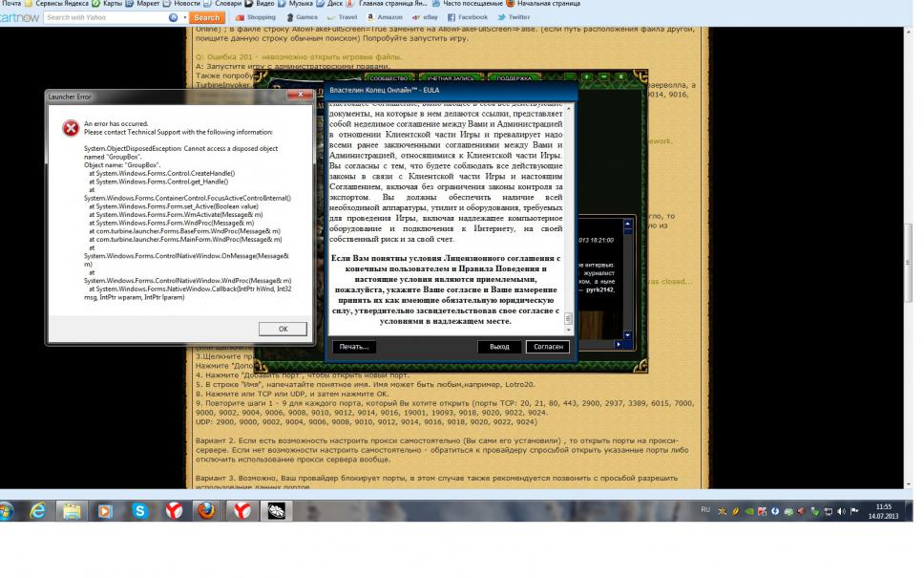Open the Учетная запись tab in launcher
Viewport: 924px width, 578px height.
[451, 77]
